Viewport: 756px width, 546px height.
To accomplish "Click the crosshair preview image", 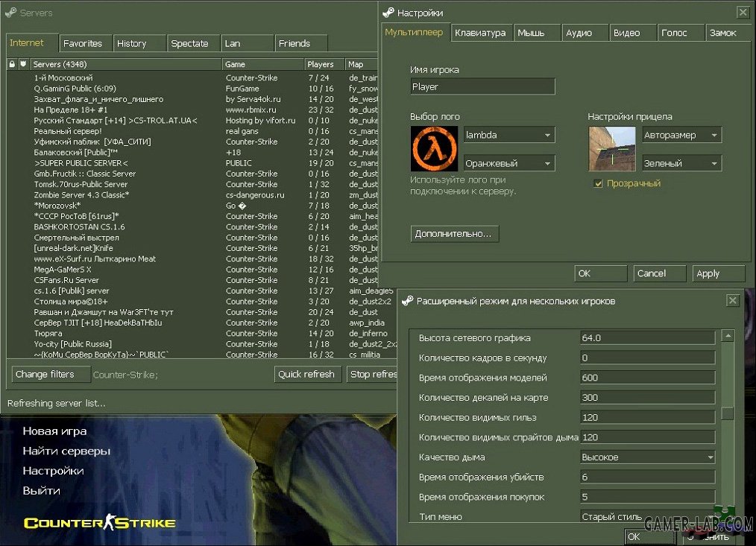I will tap(612, 149).
